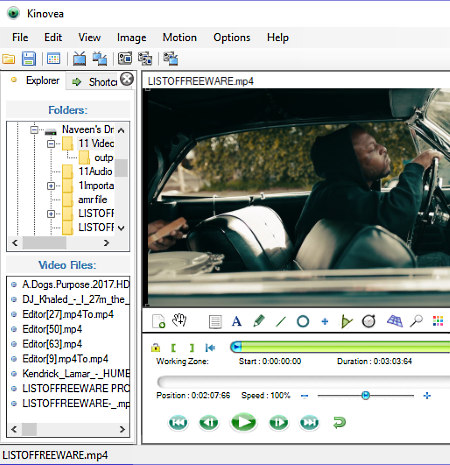Image resolution: width=450 pixels, height=465 pixels.
Task: Select the mixed playback and capture screens icon
Action: (x=171, y=59)
